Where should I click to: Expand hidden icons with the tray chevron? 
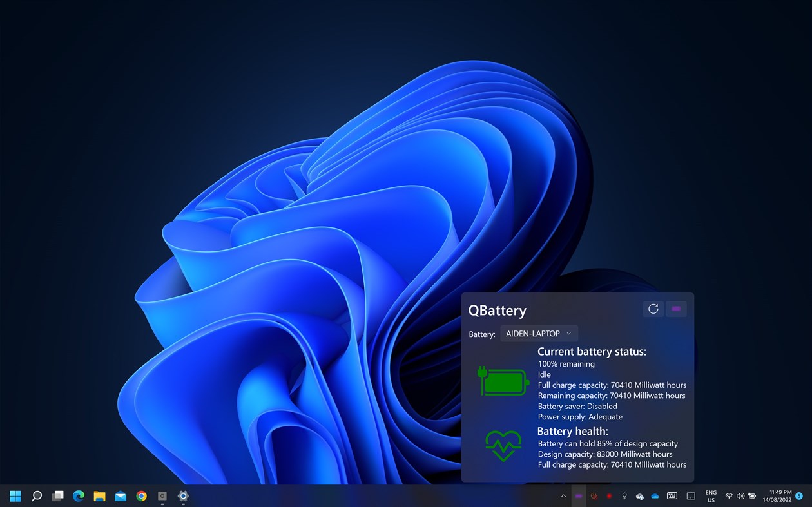563,496
